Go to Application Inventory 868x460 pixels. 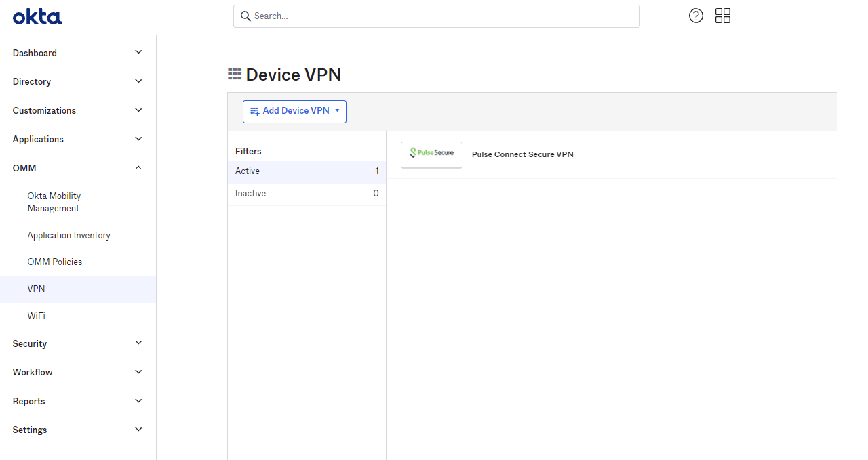point(68,235)
